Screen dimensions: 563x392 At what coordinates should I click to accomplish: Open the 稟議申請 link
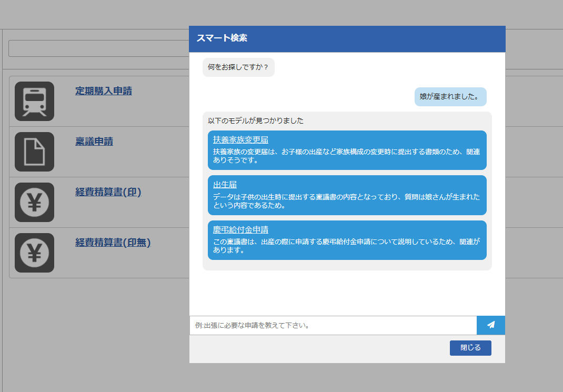click(x=94, y=142)
